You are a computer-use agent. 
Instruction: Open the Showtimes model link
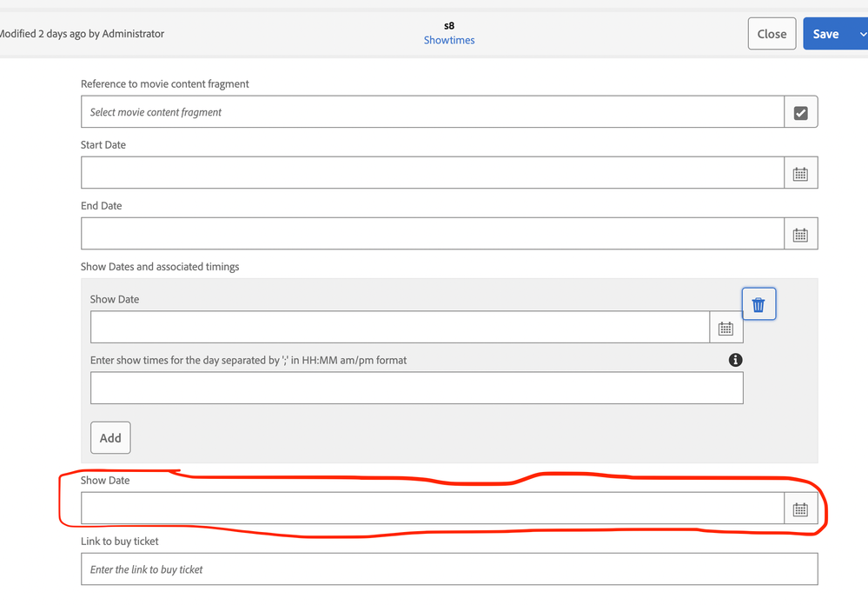pos(449,40)
